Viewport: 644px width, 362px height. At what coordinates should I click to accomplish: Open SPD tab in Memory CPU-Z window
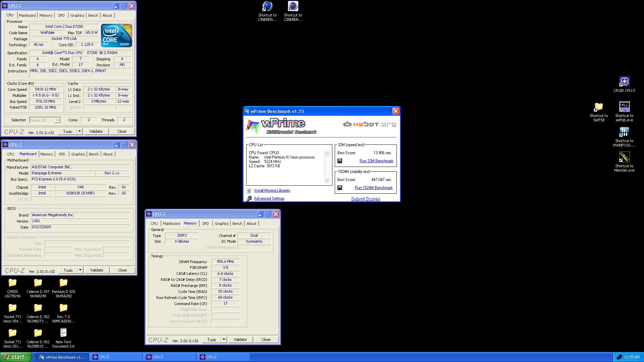pyautogui.click(x=206, y=224)
